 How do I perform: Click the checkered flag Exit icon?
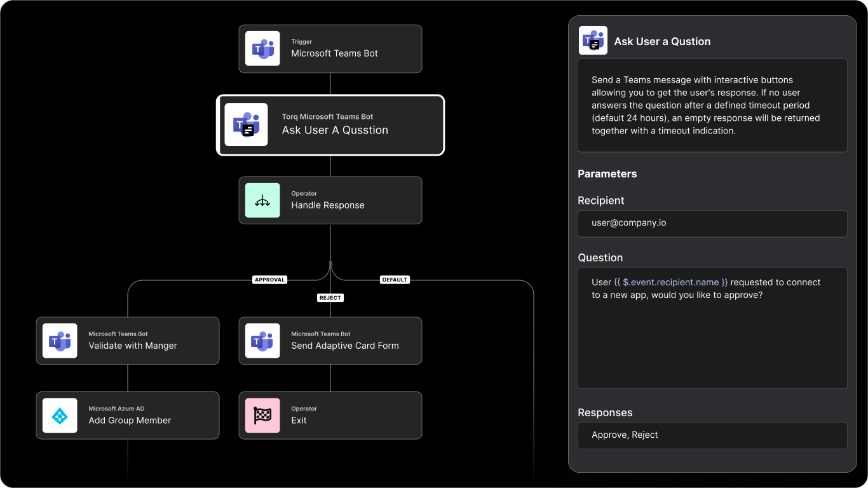coord(262,416)
